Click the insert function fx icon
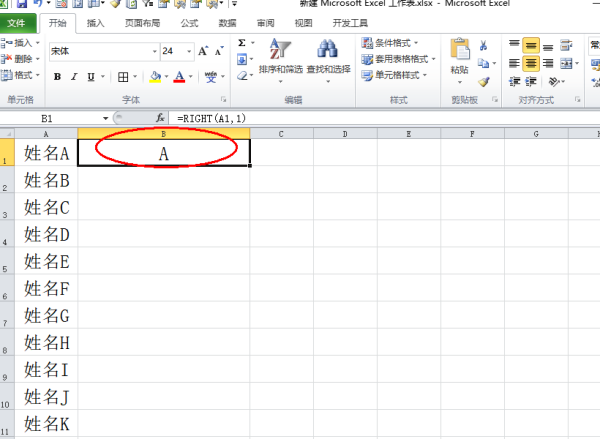This screenshot has width=600, height=439. point(160,118)
